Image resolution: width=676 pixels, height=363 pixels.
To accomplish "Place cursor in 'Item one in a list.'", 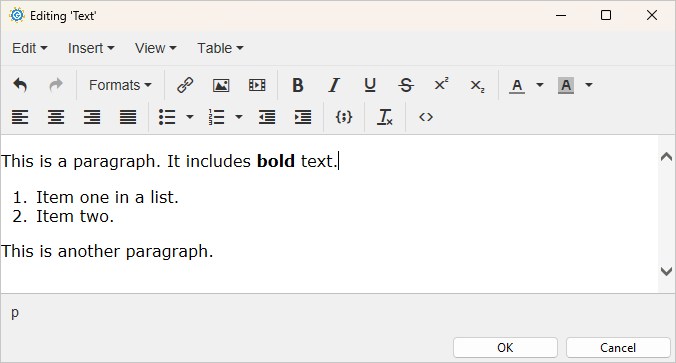I will tap(107, 197).
